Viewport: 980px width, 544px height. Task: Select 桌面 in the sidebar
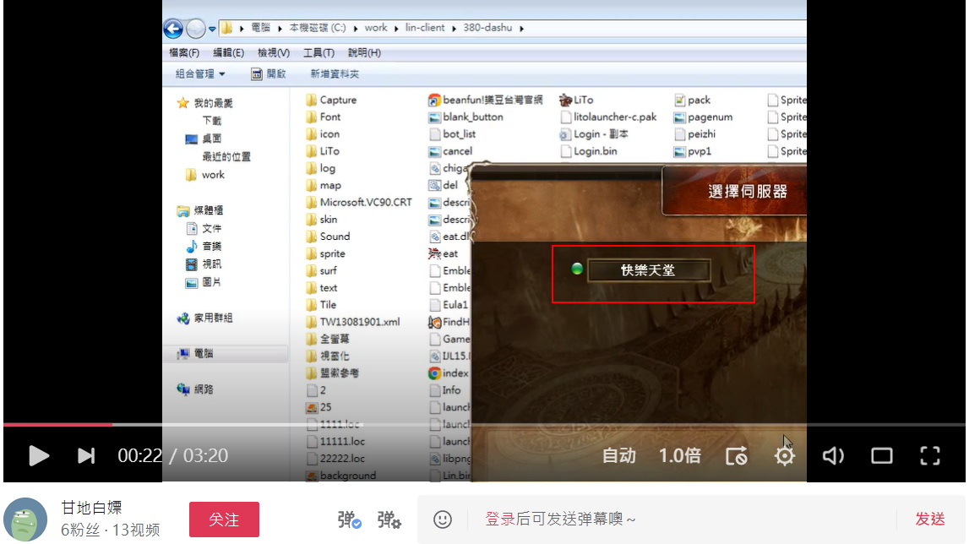pos(204,139)
